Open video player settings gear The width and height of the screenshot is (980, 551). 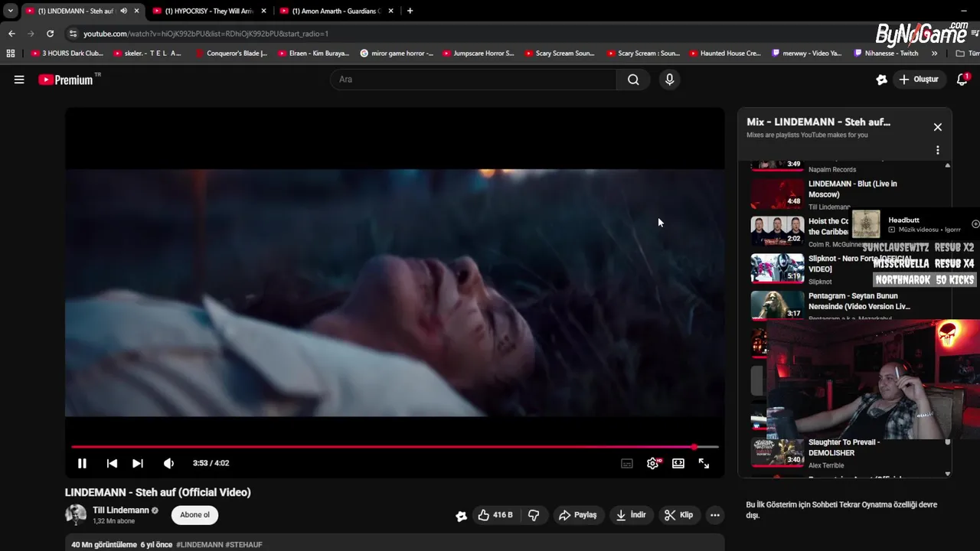tap(653, 463)
